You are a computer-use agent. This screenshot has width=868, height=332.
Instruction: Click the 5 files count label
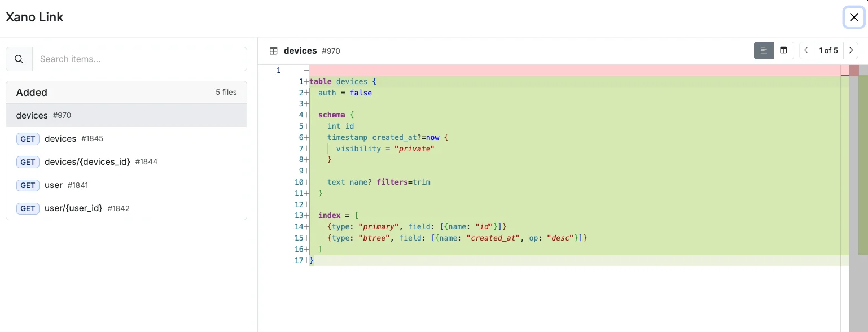point(226,92)
